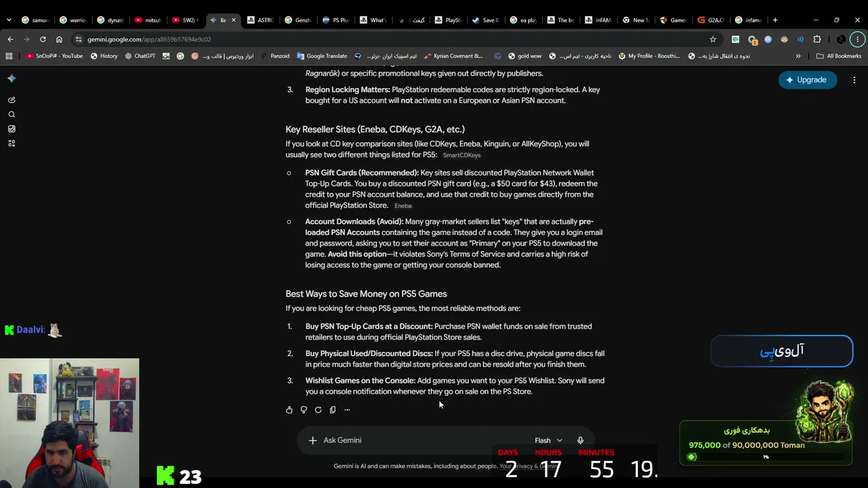Open the Eneba source chip
Viewport: 868px width, 488px height.
coord(403,206)
